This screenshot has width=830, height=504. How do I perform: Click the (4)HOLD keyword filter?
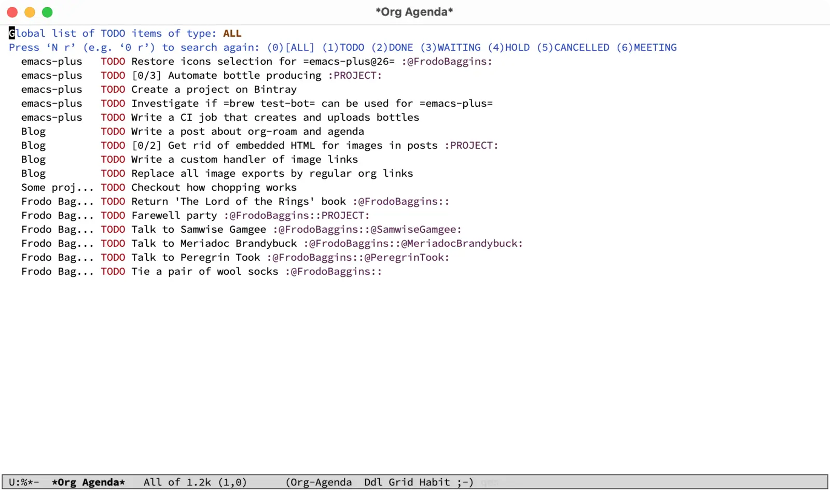[508, 47]
